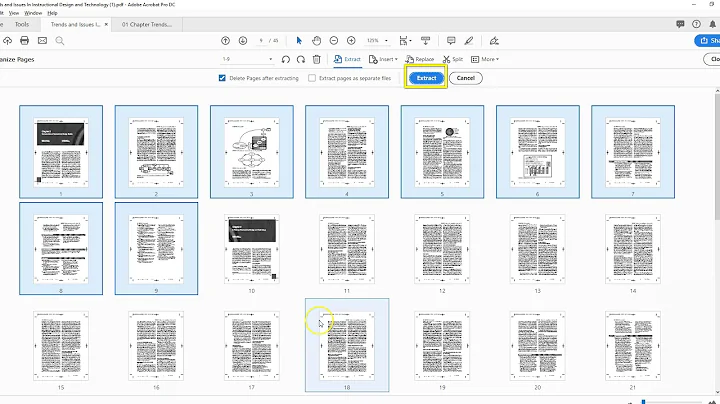Image resolution: width=720 pixels, height=404 pixels.
Task: Switch to Trends and Issues document tab
Action: point(75,24)
